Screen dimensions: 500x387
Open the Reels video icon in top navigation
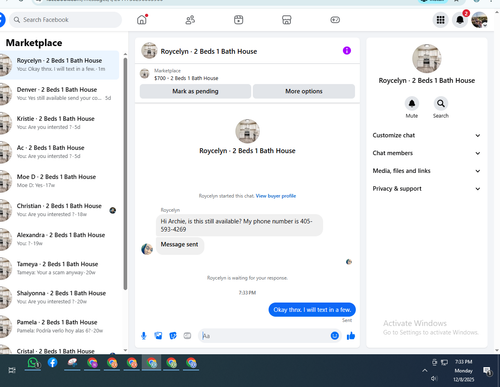[238, 20]
